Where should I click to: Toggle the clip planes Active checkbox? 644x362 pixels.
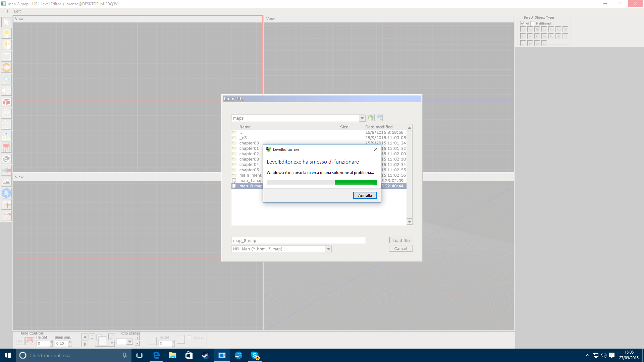[190, 338]
